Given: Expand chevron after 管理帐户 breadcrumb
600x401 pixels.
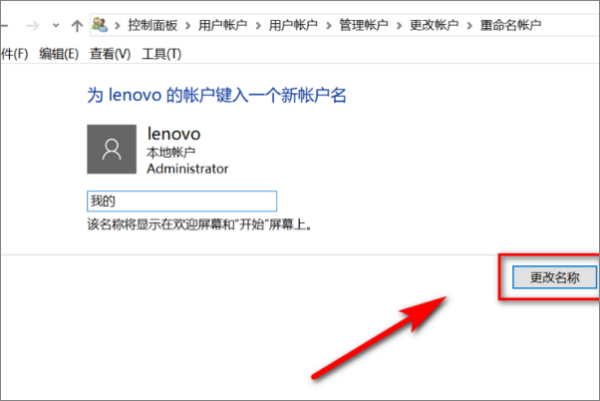Looking at the screenshot, I should [399, 26].
